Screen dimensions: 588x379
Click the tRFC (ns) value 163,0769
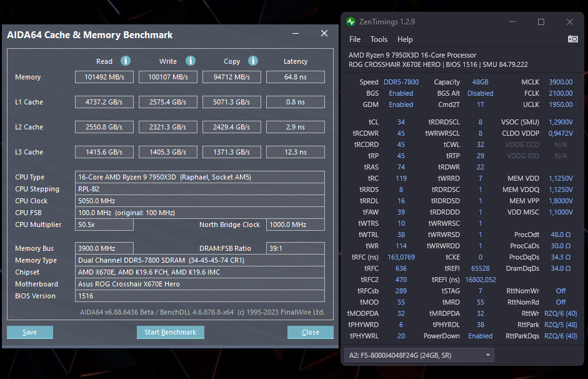coord(401,257)
